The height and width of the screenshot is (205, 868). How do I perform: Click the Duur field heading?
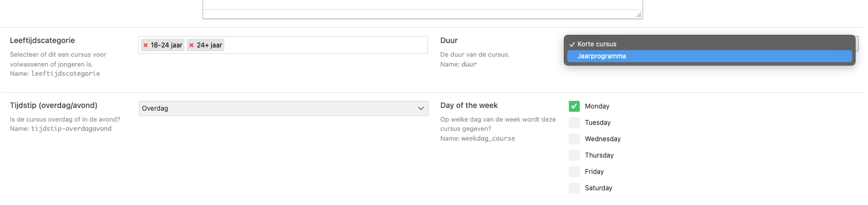click(x=449, y=40)
